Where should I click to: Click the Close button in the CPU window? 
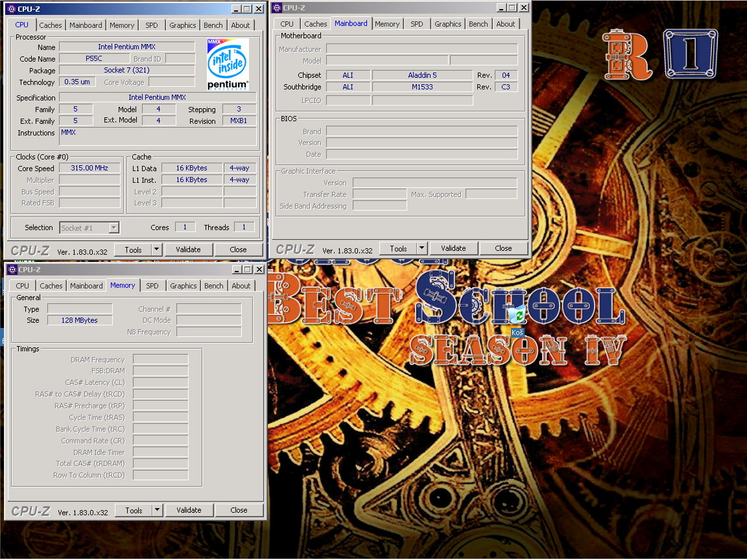click(x=238, y=250)
